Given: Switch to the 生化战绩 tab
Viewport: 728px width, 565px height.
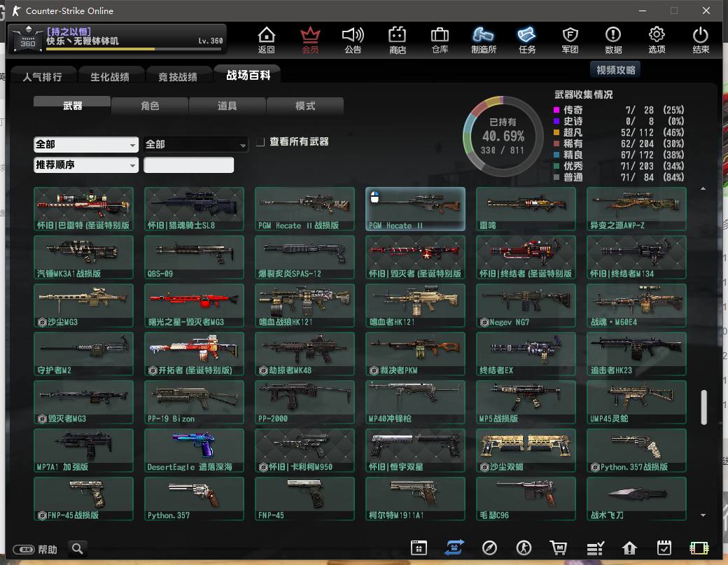Looking at the screenshot, I should (110, 76).
